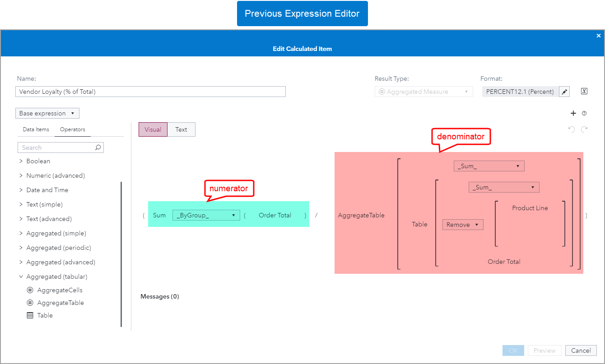Click the Previous Expression Editor button

pyautogui.click(x=302, y=13)
